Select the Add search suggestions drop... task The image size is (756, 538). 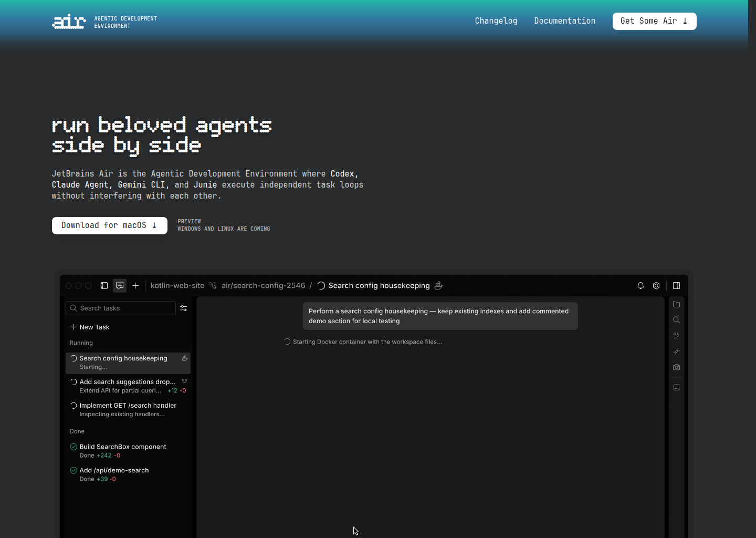128,386
